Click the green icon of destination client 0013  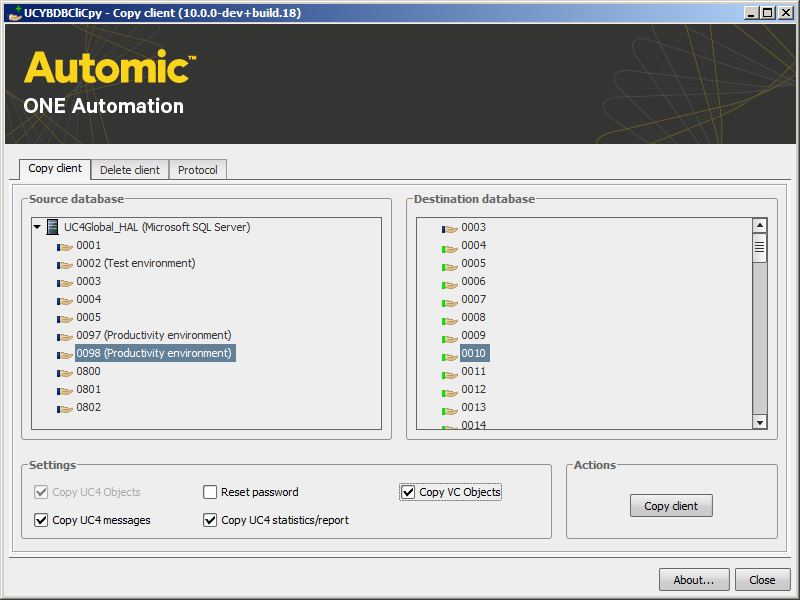pyautogui.click(x=450, y=409)
